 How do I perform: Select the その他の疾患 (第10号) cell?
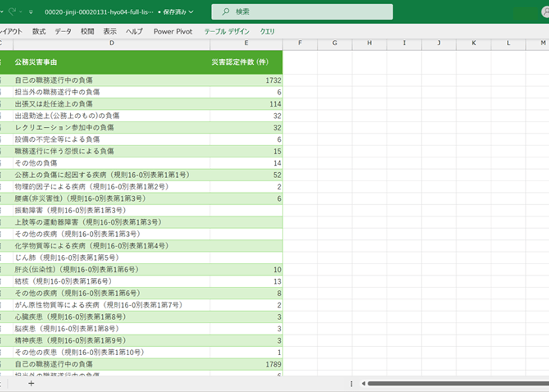[112, 352]
